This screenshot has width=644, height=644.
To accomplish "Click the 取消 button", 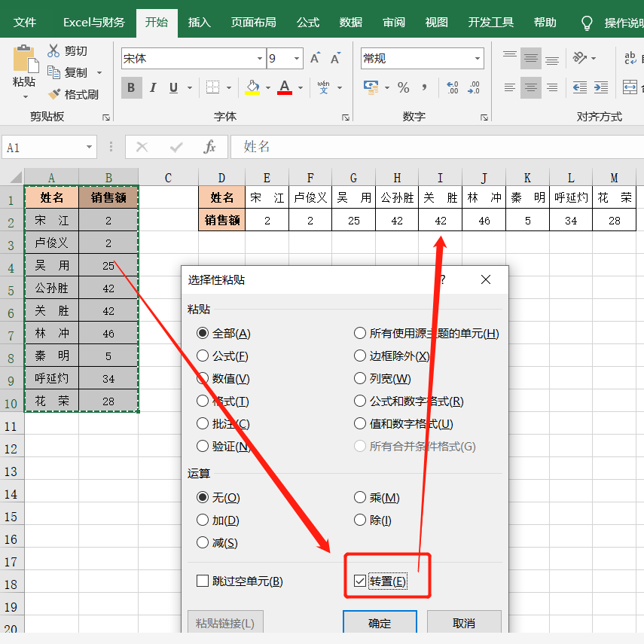I will click(464, 623).
